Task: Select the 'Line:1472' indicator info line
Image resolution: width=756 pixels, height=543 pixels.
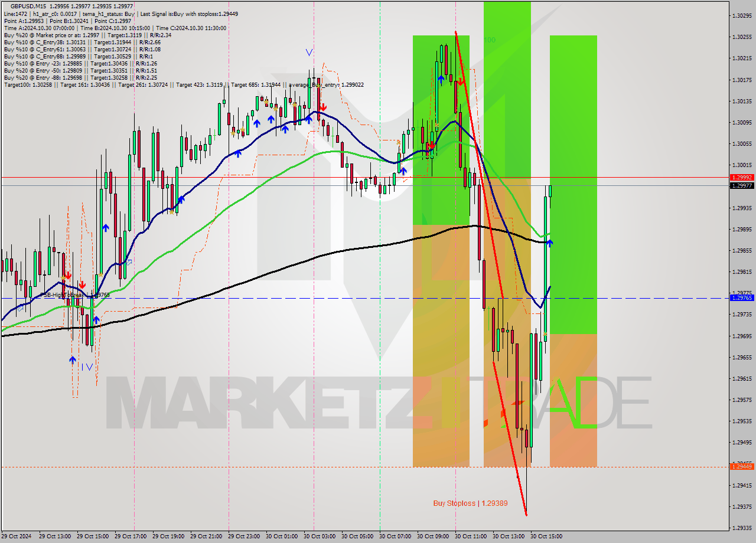Action: point(120,13)
